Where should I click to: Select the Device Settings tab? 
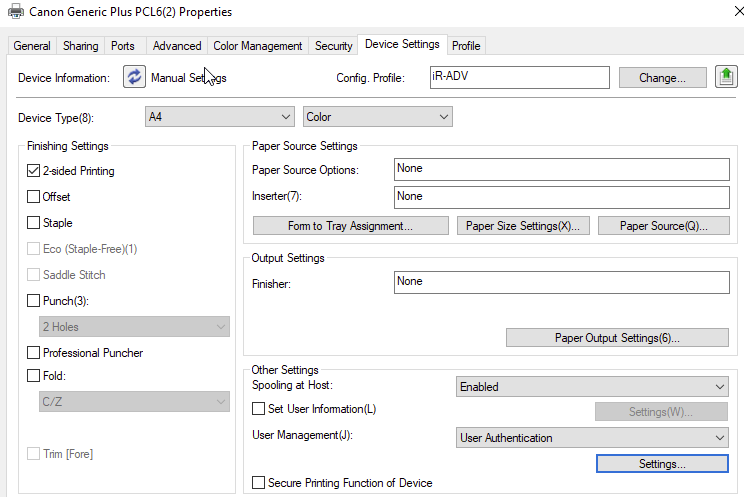[402, 44]
